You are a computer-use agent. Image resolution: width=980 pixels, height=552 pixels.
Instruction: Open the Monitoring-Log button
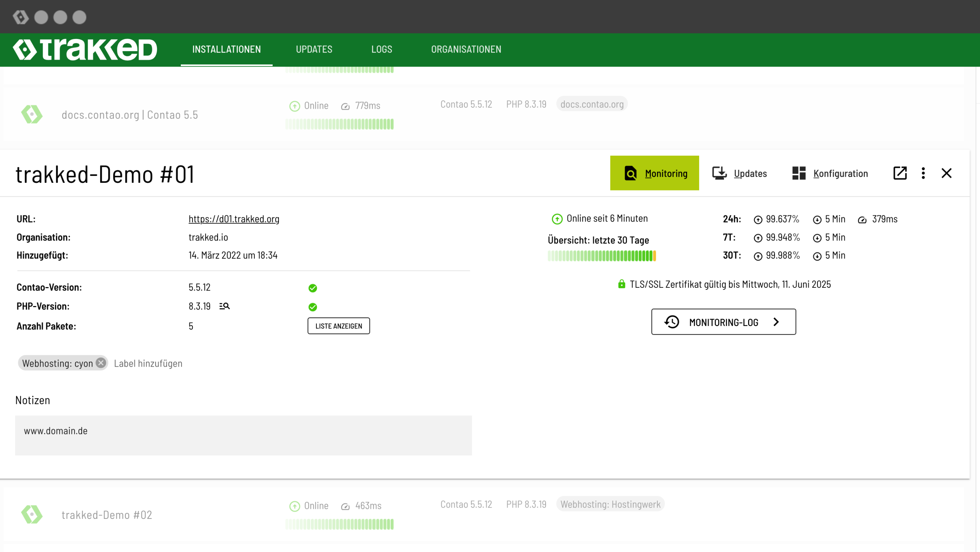723,322
